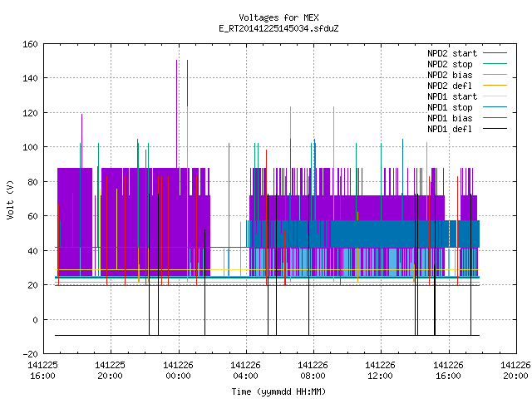Click the NPD1 defl black legend line

pos(495,129)
